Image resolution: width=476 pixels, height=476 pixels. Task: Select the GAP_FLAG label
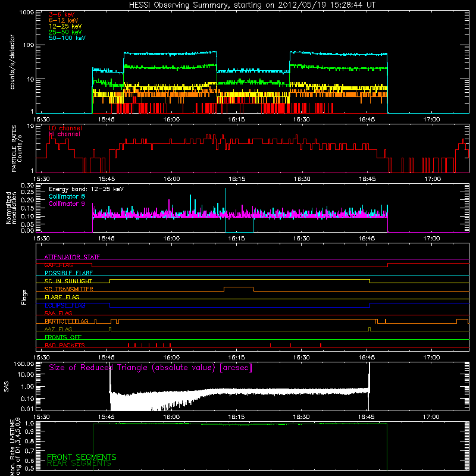(58, 265)
